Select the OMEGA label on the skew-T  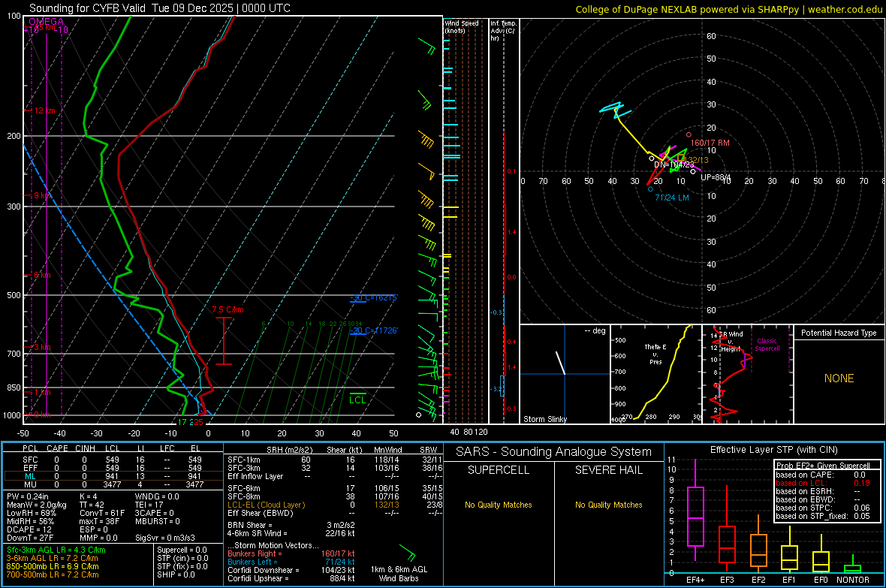pos(47,22)
